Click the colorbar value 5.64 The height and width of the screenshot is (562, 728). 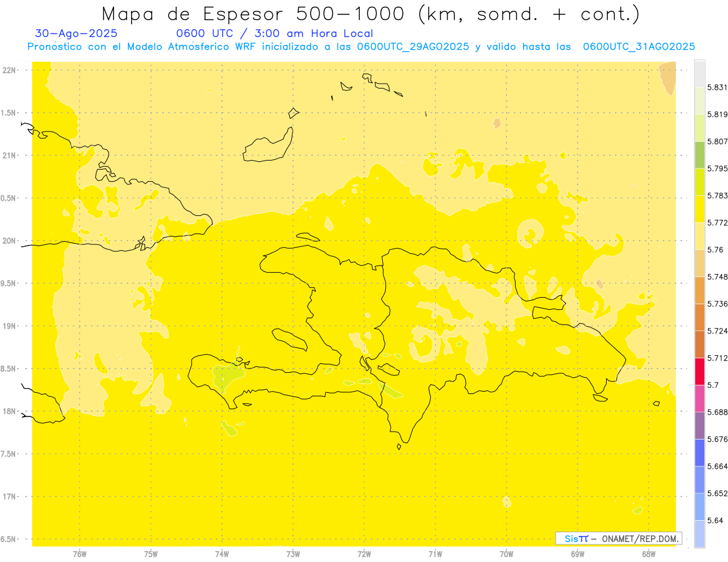[x=715, y=520]
